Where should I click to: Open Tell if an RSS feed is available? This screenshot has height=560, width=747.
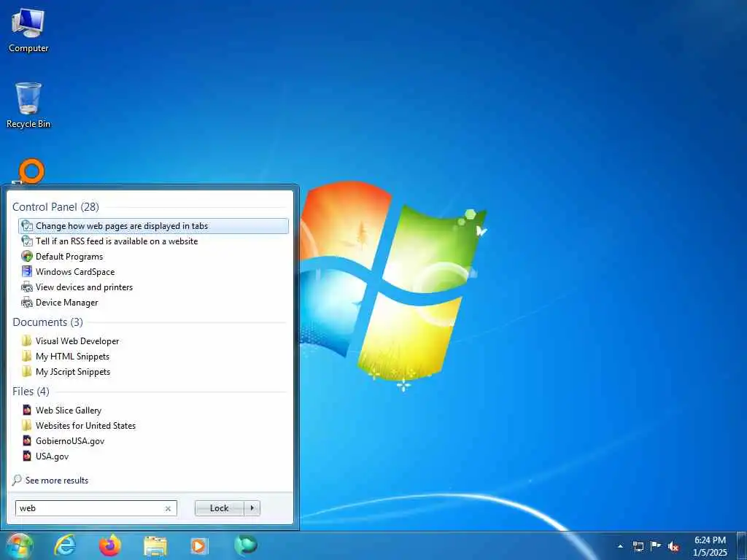[x=153, y=241]
